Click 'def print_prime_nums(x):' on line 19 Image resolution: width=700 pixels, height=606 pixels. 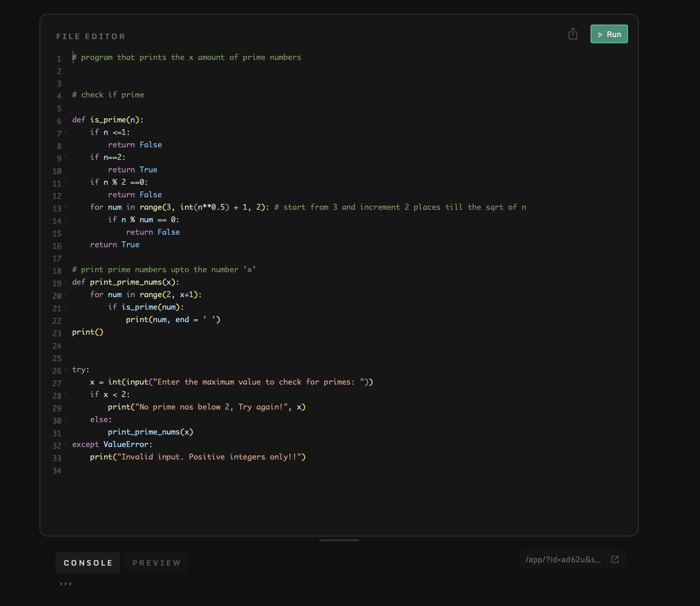point(126,282)
